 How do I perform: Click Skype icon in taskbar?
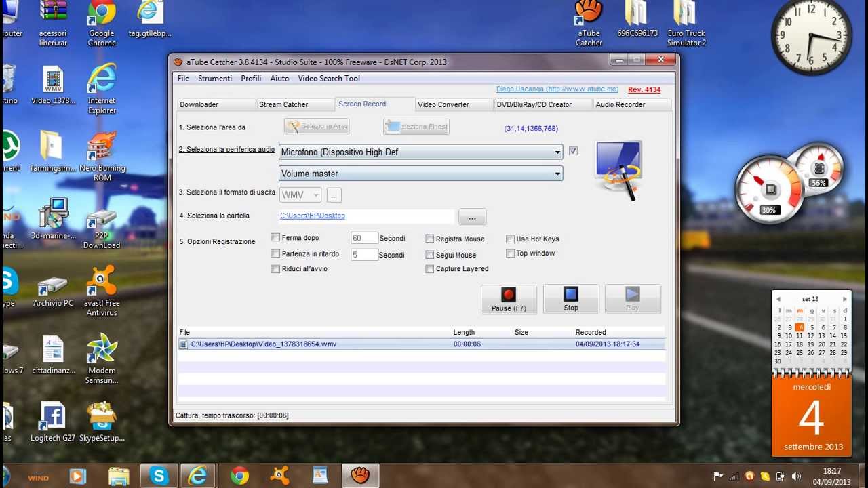(x=159, y=476)
